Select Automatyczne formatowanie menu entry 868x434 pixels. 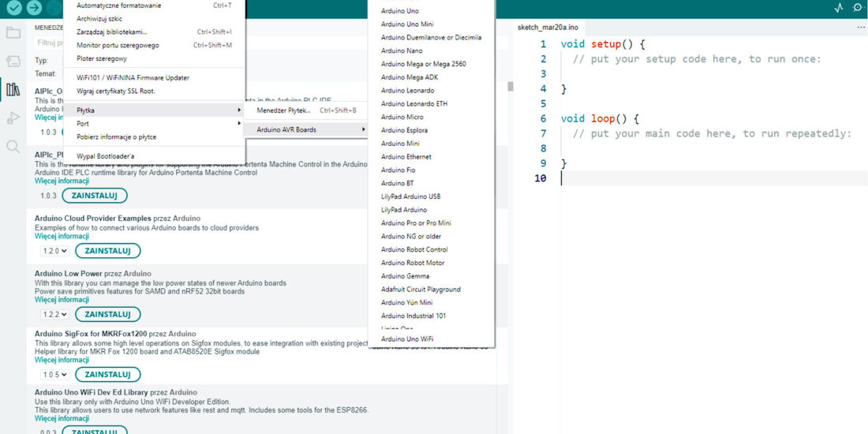(x=154, y=6)
